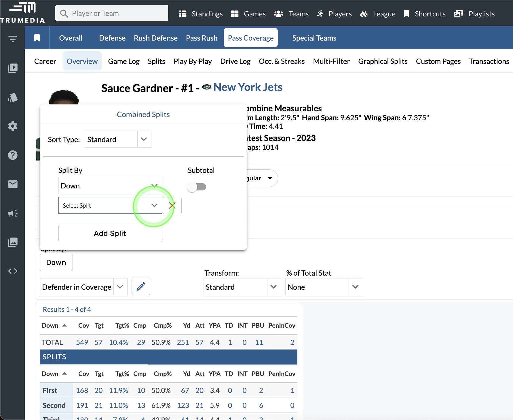Image resolution: width=513 pixels, height=420 pixels.
Task: Click the help question mark icon
Action: 12,155
